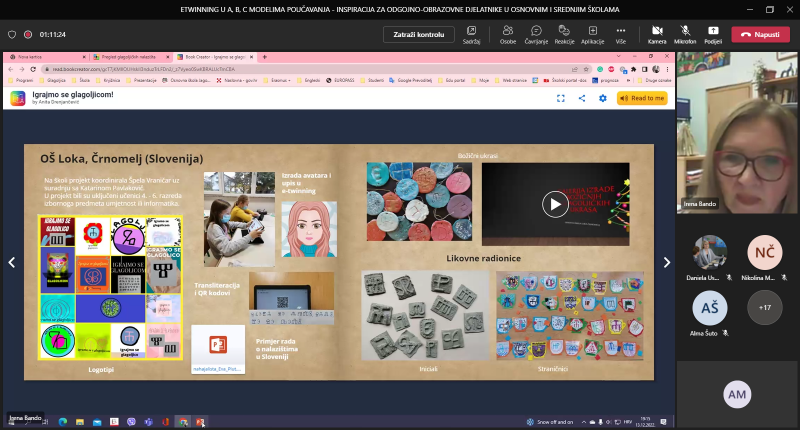The image size is (800, 430).
Task: Open the Ćavrljanje chat panel
Action: coord(536,31)
